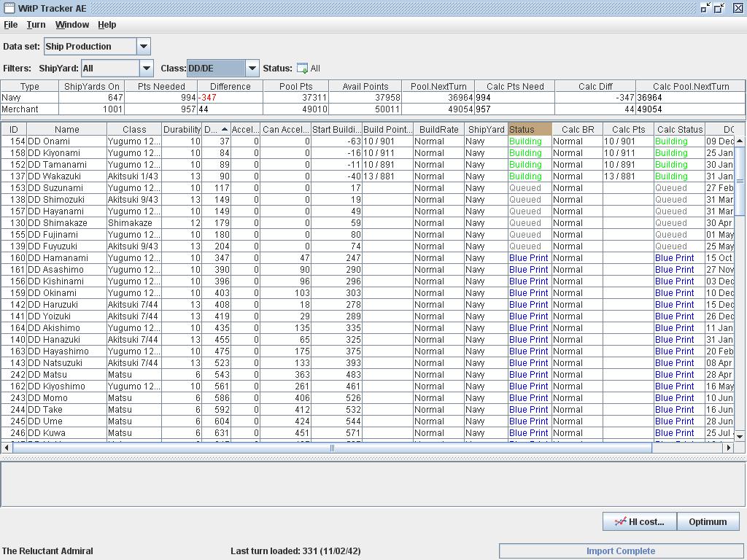Open the Window menu
747x560 pixels.
72,25
